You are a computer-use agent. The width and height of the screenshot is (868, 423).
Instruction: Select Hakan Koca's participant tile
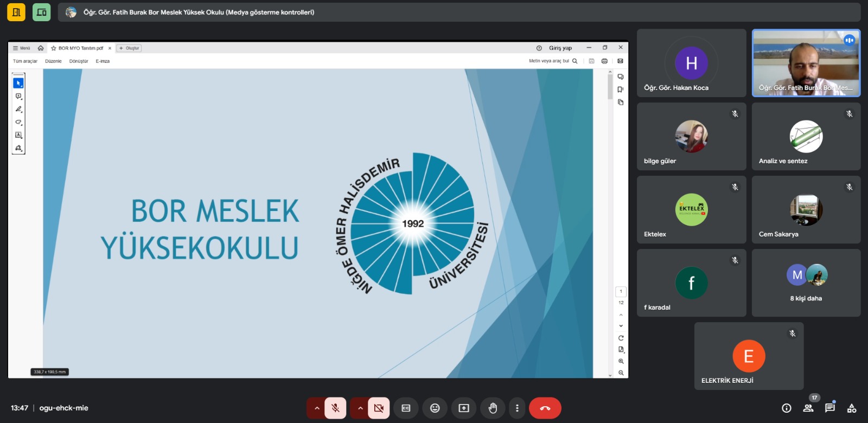tap(691, 63)
